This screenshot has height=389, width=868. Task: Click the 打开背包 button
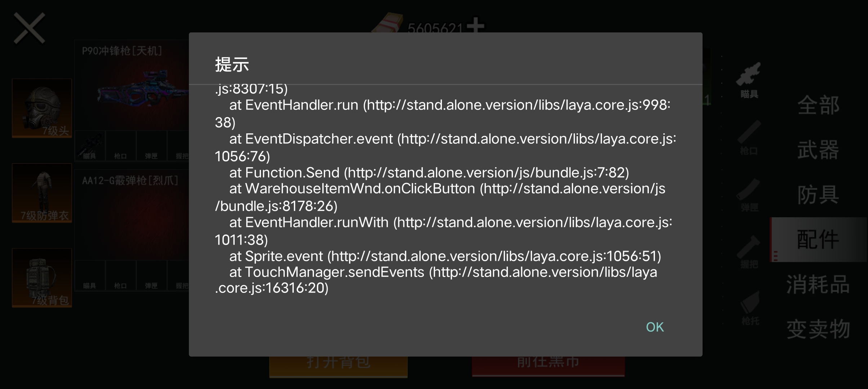(x=338, y=366)
